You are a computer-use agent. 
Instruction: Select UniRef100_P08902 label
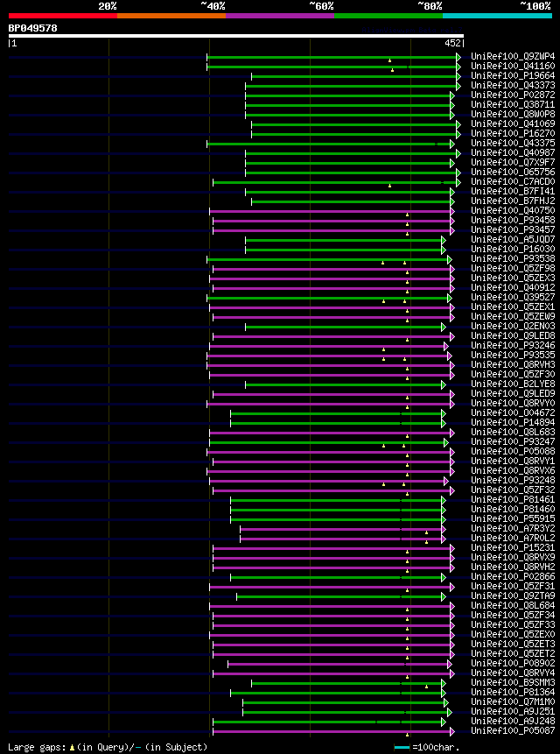coord(513,663)
